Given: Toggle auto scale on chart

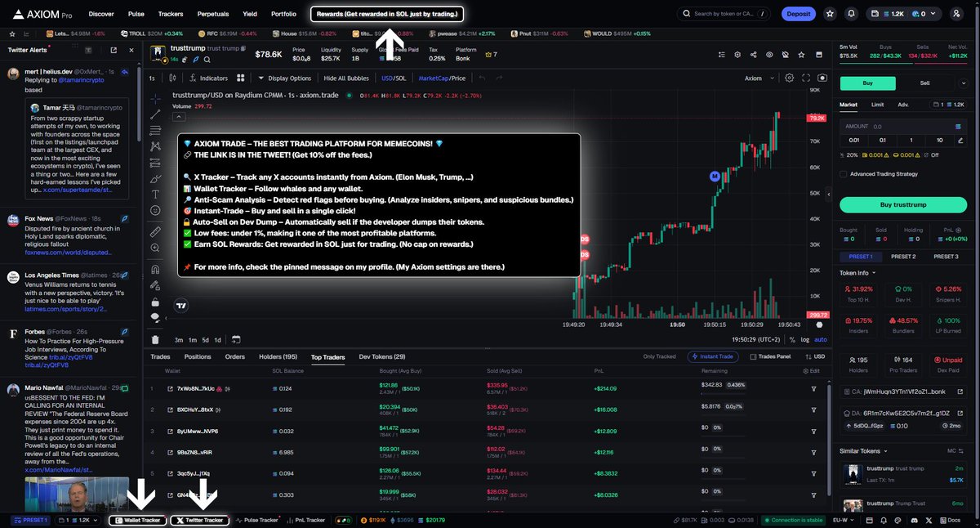Looking at the screenshot, I should click(x=821, y=339).
